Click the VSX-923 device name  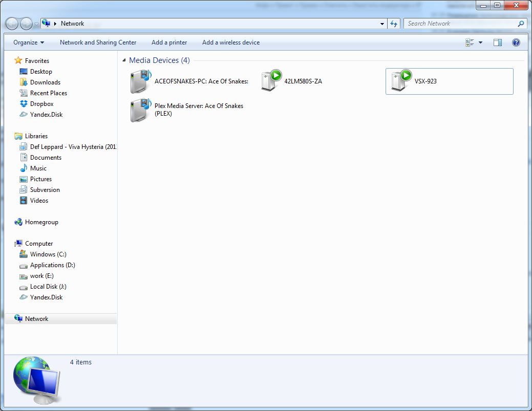pos(425,81)
